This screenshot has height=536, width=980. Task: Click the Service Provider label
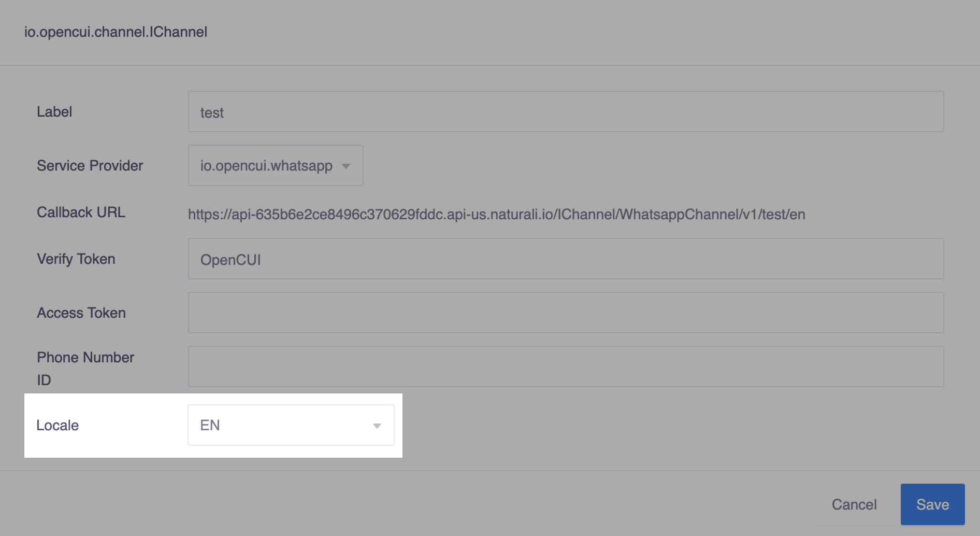(90, 165)
